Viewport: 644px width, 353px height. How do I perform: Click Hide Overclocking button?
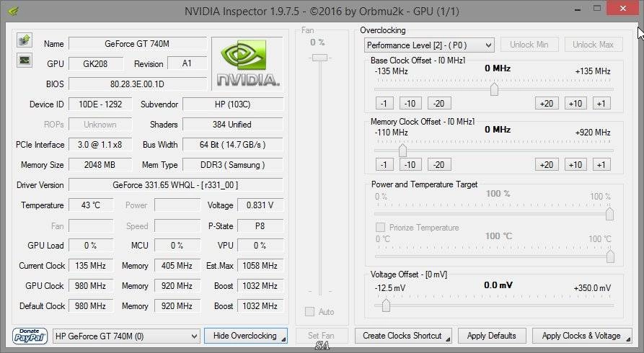[246, 336]
